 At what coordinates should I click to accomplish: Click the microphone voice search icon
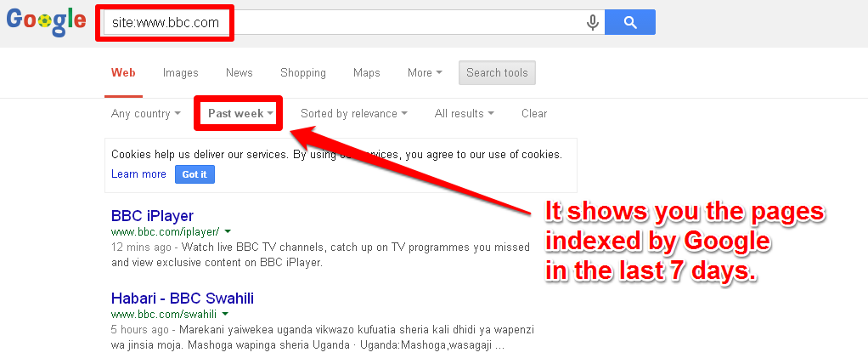point(593,22)
